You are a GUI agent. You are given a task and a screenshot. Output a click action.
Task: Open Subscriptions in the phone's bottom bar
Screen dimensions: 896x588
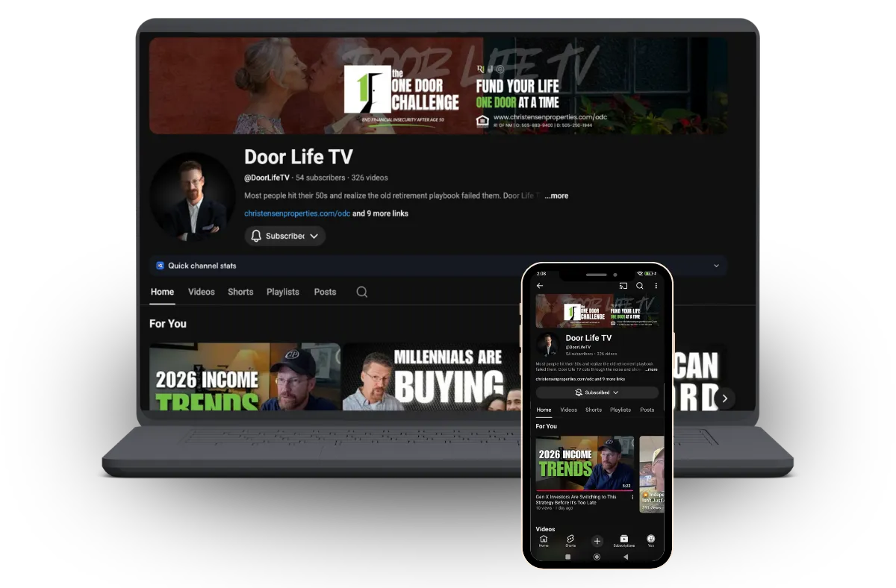(x=624, y=540)
